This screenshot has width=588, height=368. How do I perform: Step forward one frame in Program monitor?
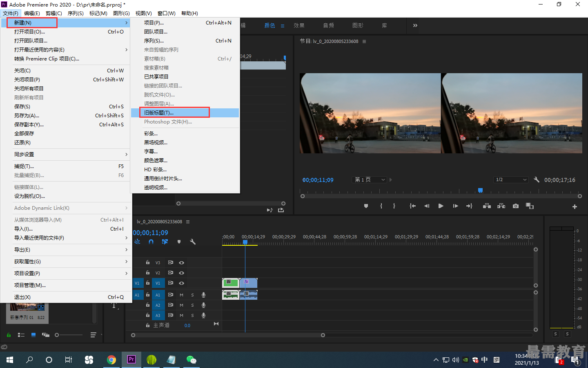(x=455, y=206)
